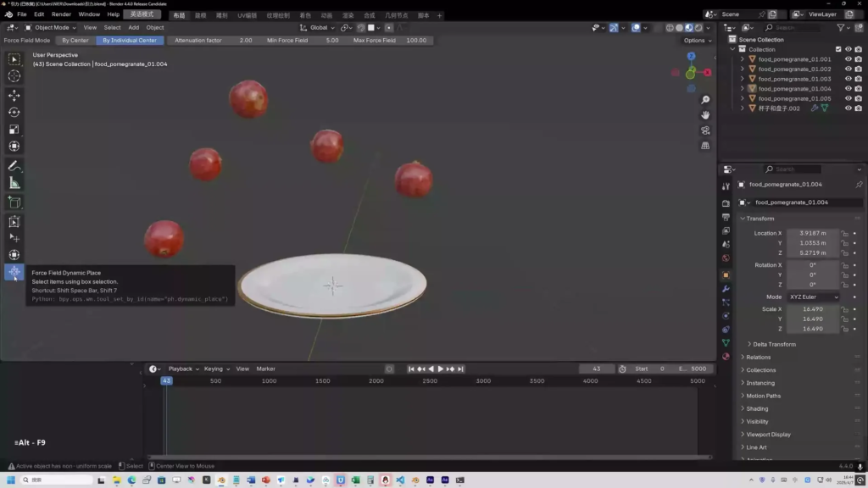
Task: Open Global transform orientation dropdown
Action: point(318,28)
